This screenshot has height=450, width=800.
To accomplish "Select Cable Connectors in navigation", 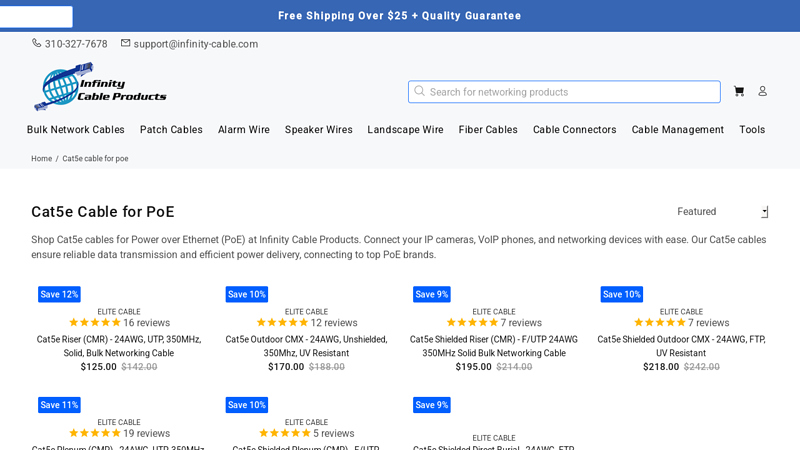I will [574, 130].
